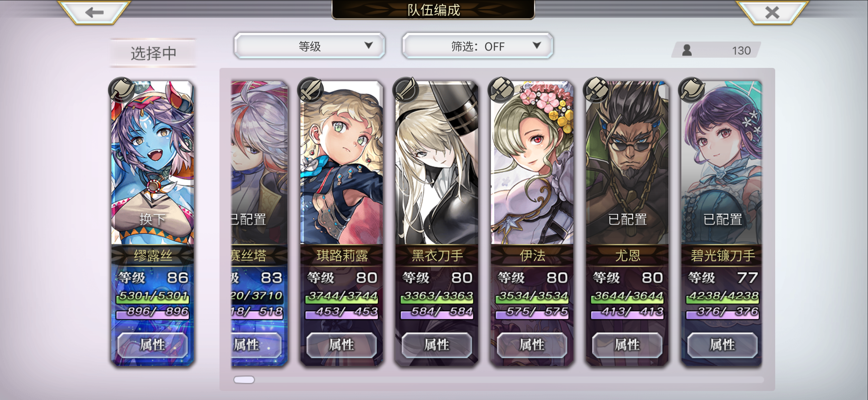Screen dimensions: 868x400
Task: Close the team formation screen
Action: pos(772,12)
